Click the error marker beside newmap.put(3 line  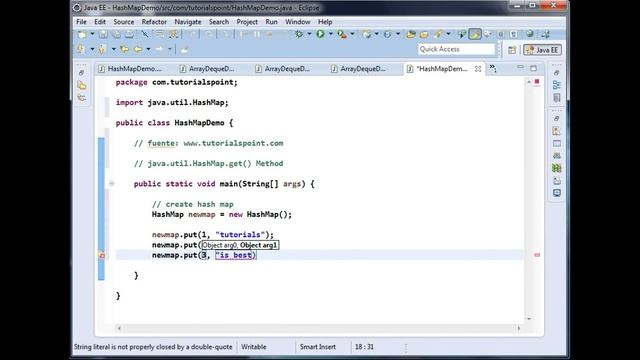pos(102,256)
